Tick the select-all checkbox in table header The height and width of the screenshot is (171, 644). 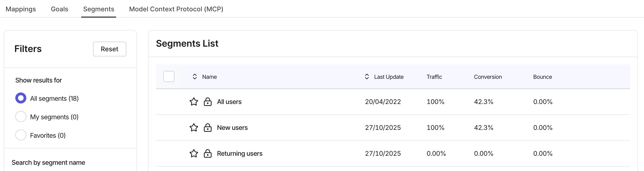coord(169,76)
